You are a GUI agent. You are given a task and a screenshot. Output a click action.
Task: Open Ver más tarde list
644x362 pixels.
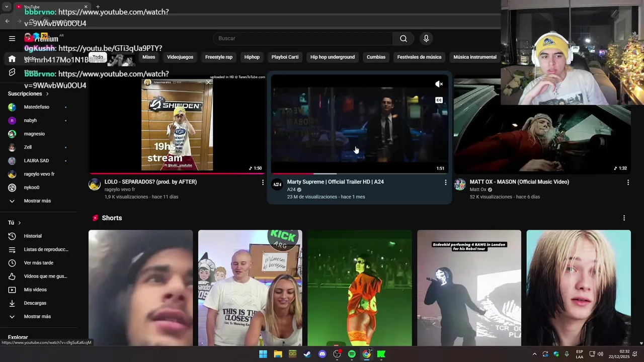click(x=39, y=263)
